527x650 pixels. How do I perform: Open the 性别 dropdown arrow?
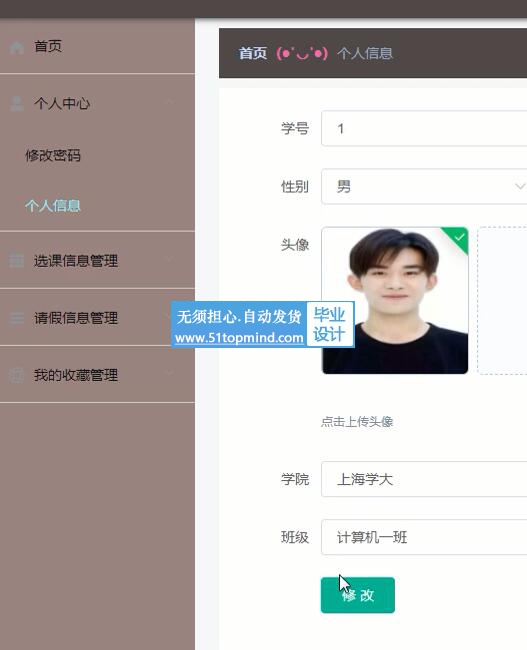click(x=520, y=186)
